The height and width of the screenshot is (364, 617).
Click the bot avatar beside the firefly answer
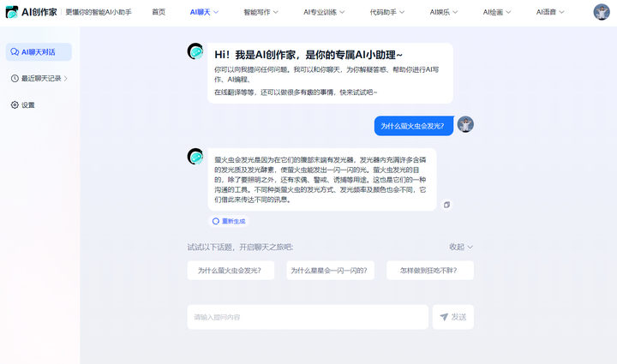(x=195, y=157)
